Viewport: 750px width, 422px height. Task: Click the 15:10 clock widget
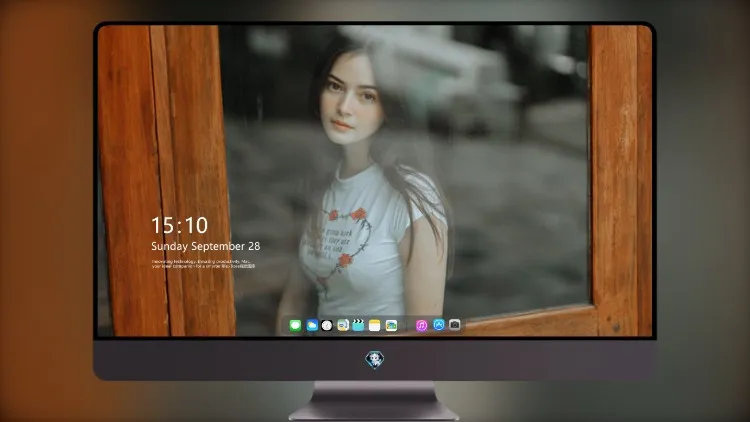tap(179, 225)
